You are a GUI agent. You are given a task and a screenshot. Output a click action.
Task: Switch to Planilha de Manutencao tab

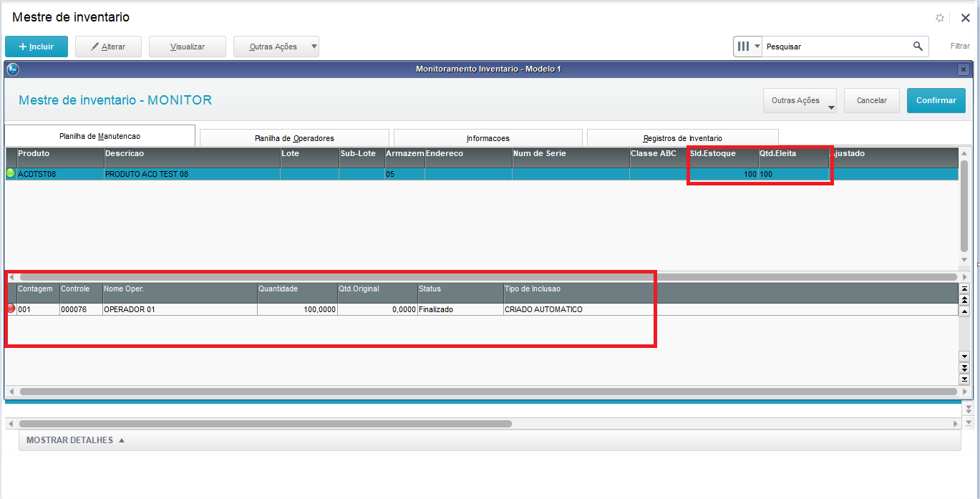tap(100, 136)
